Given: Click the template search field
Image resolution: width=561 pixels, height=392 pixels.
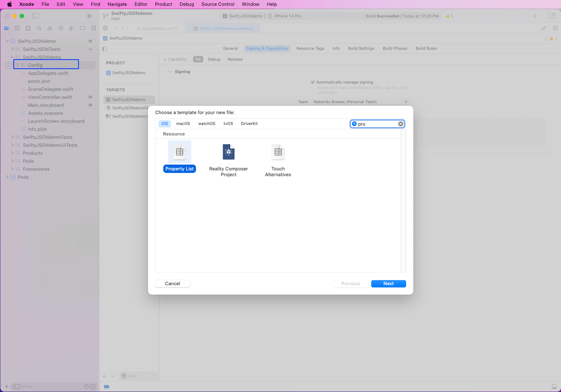Looking at the screenshot, I should [376, 124].
